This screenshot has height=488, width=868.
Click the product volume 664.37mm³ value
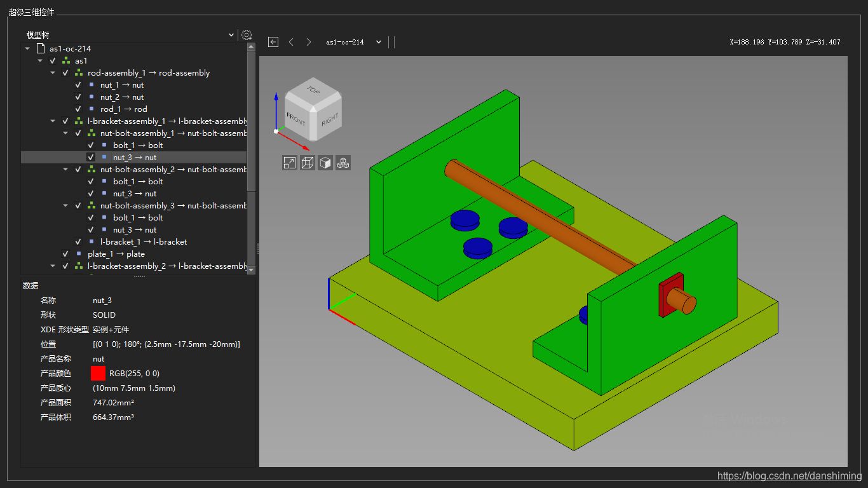(113, 417)
